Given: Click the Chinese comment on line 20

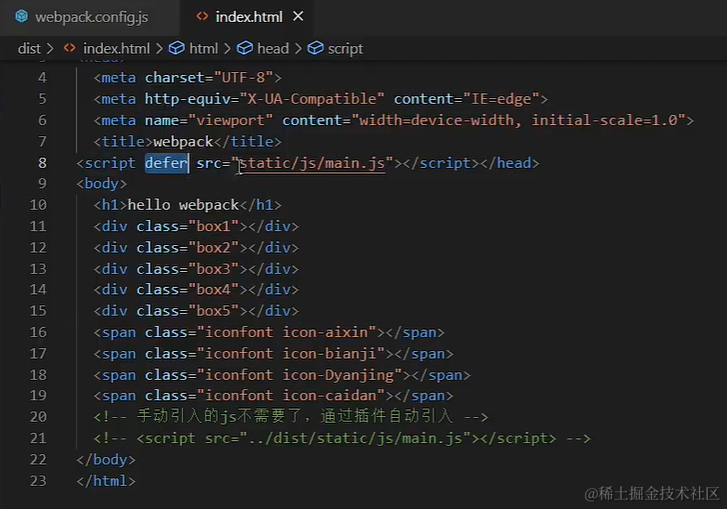Looking at the screenshot, I should click(x=291, y=417).
